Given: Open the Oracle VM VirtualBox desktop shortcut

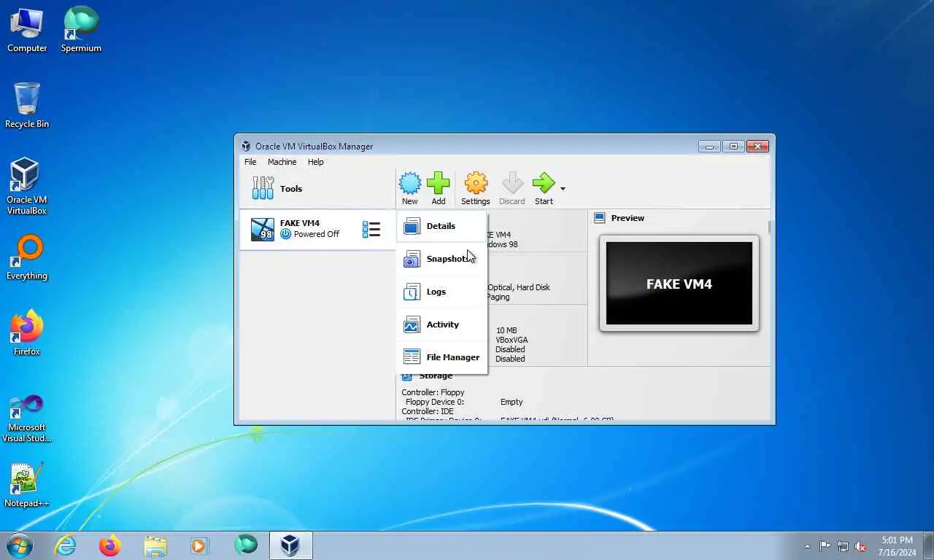Looking at the screenshot, I should coord(27,187).
